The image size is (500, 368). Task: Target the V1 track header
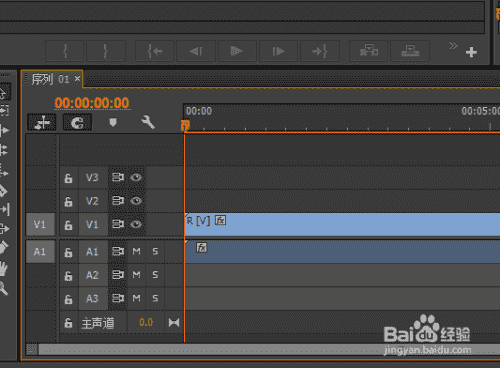[x=93, y=224]
